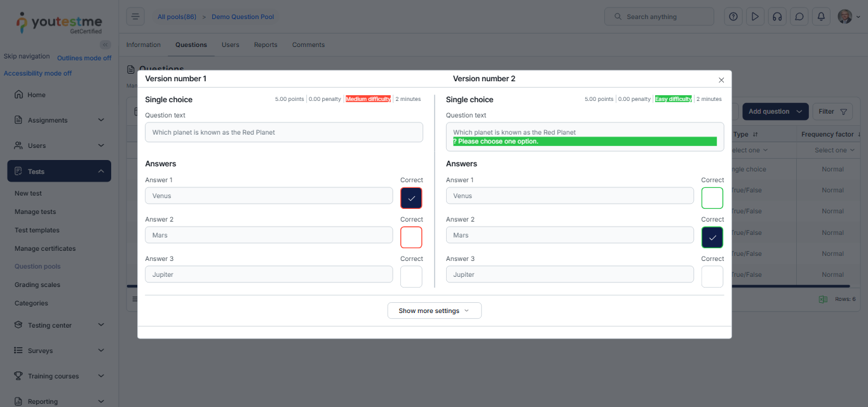The image size is (868, 407).
Task: Expand the Training courses section chevron
Action: [x=101, y=376]
